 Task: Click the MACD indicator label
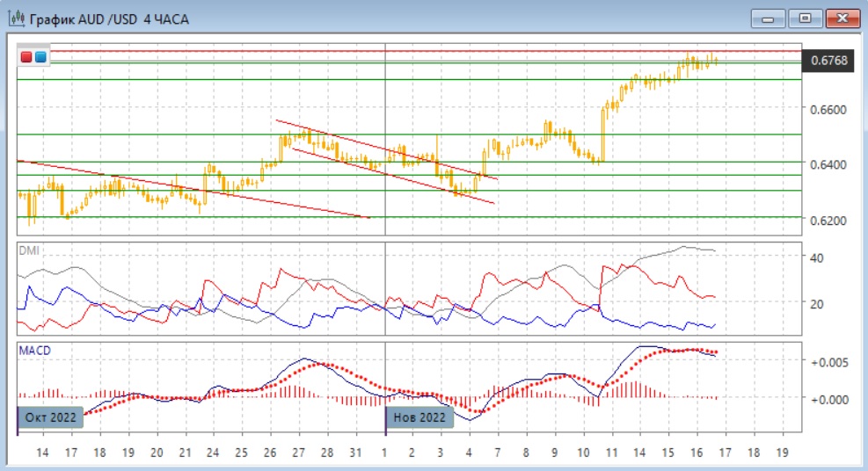tap(34, 350)
